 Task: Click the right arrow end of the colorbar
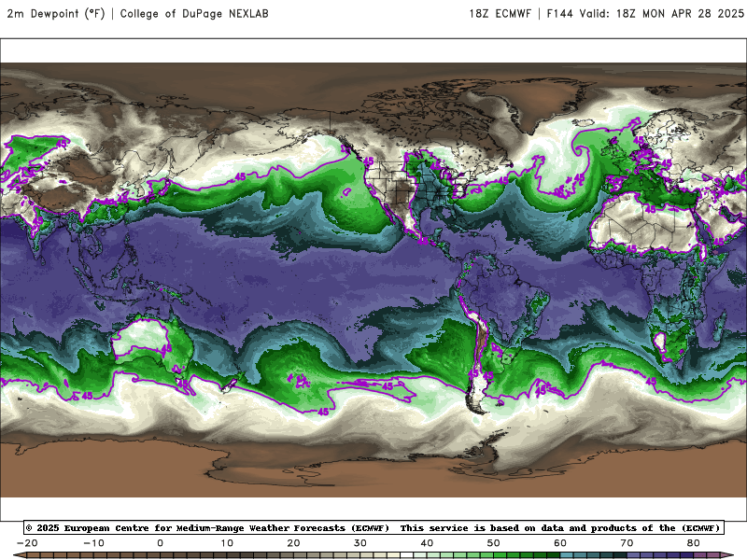point(727,555)
